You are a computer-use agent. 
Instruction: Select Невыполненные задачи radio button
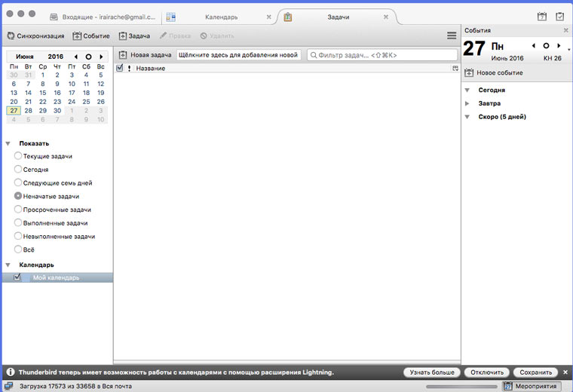click(x=18, y=236)
